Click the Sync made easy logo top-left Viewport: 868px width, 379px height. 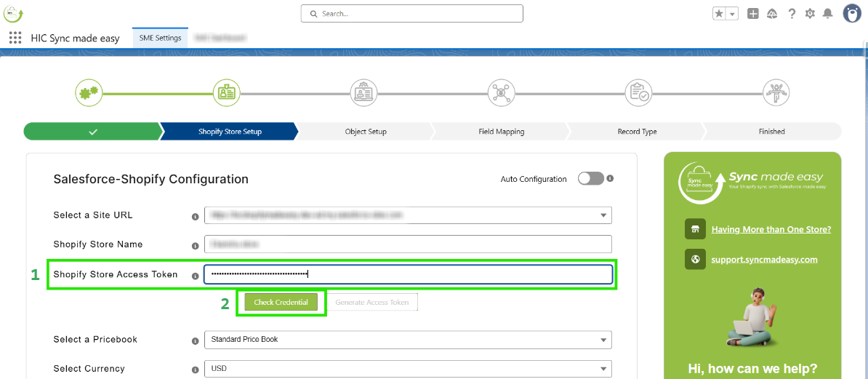(13, 13)
